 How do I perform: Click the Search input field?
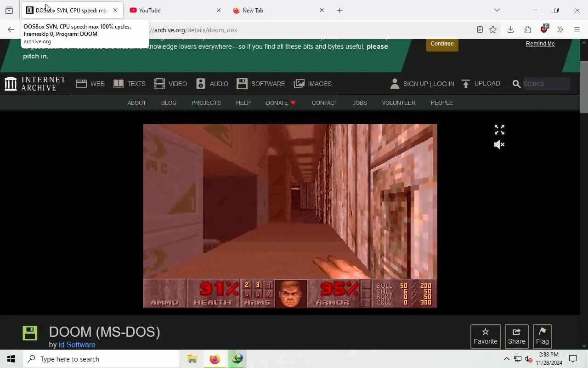click(x=546, y=84)
